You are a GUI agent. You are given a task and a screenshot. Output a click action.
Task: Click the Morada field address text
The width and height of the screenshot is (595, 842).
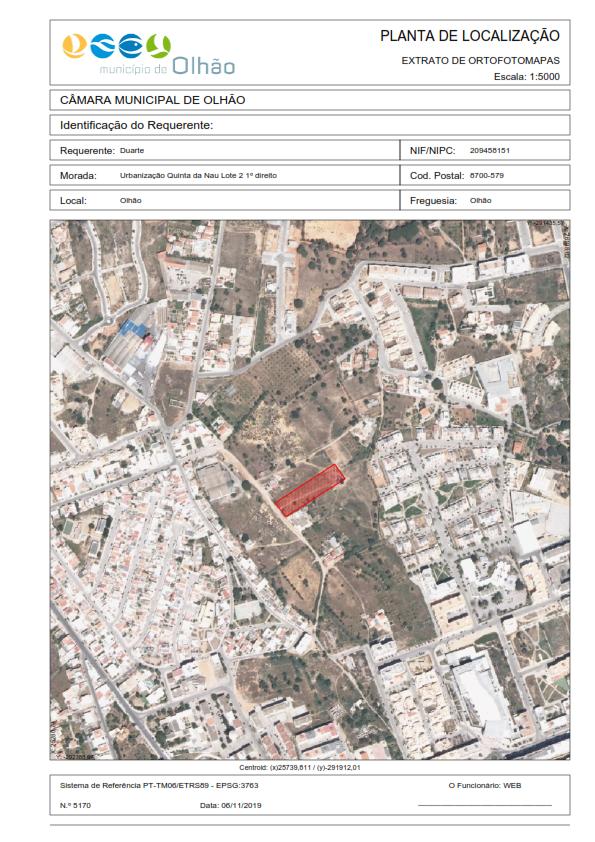pos(198,176)
